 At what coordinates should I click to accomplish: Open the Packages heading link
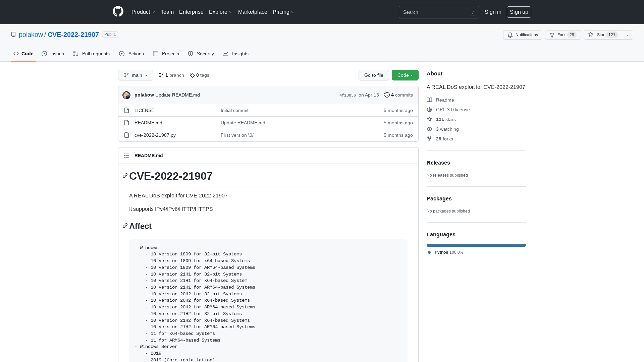(439, 198)
